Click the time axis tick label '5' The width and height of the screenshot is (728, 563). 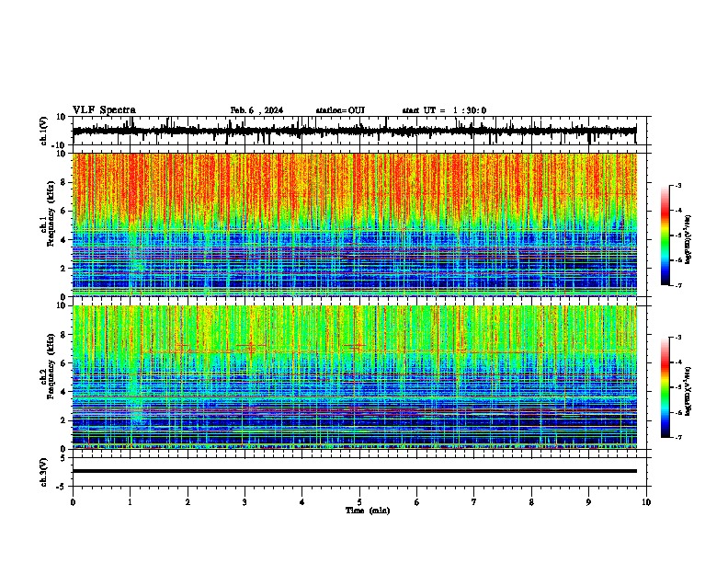[359, 502]
